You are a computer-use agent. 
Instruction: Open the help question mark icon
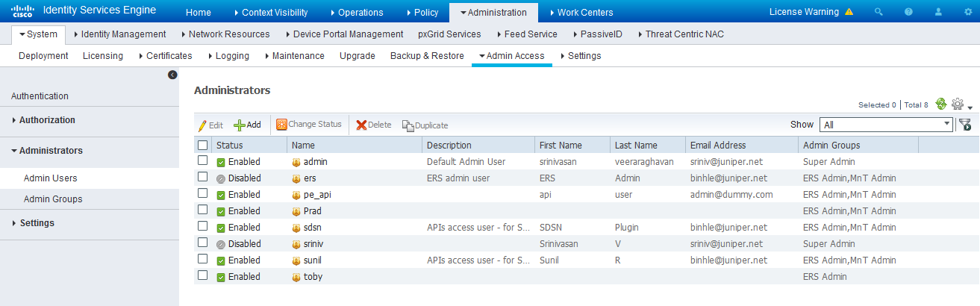click(908, 12)
